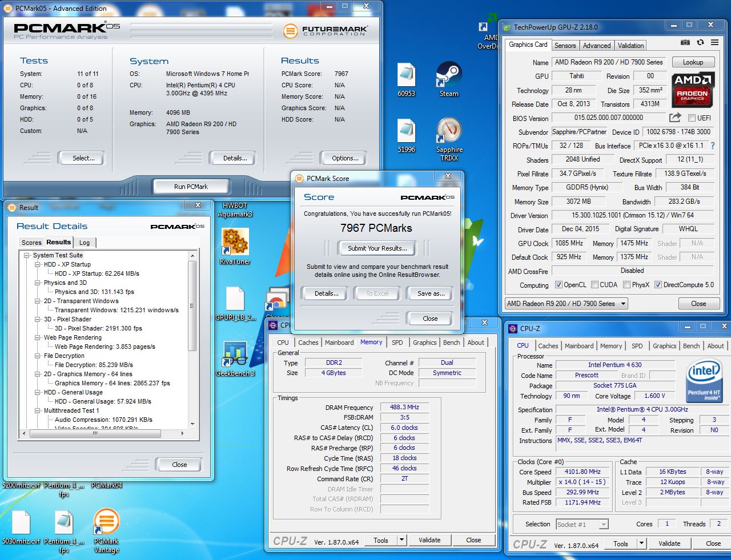Viewport: 731px width, 560px height.
Task: Open the GPU selection dropdown in GPU-Z
Action: pos(567,304)
